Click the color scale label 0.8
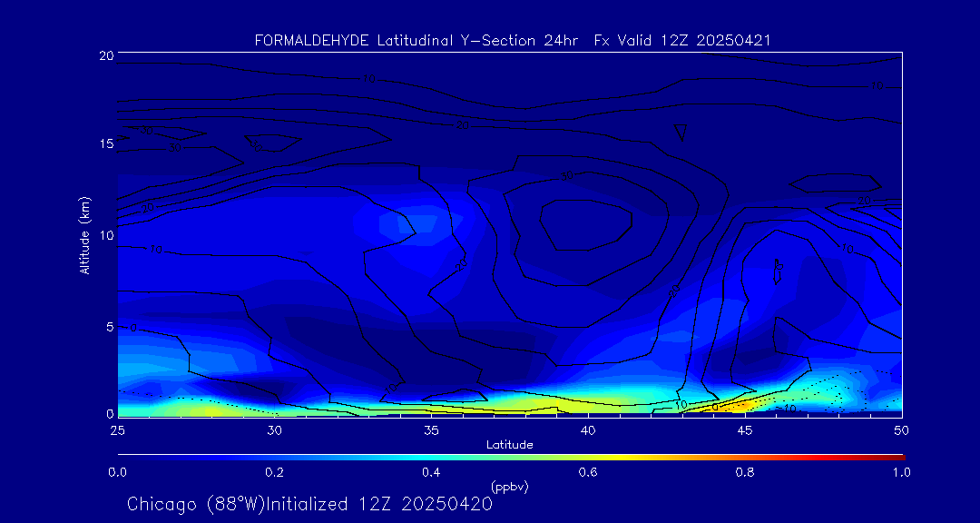The height and width of the screenshot is (523, 980). pyautogui.click(x=745, y=472)
